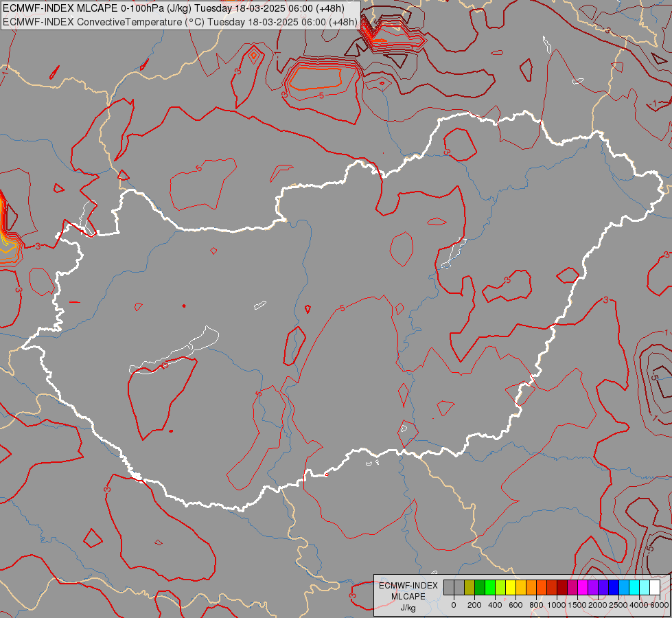
Task: Click the legend scale value 4000
Action: pyautogui.click(x=639, y=605)
